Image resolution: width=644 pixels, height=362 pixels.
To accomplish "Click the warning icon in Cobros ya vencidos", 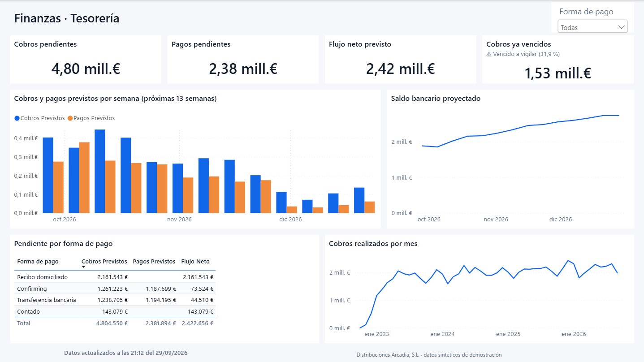I will [489, 54].
